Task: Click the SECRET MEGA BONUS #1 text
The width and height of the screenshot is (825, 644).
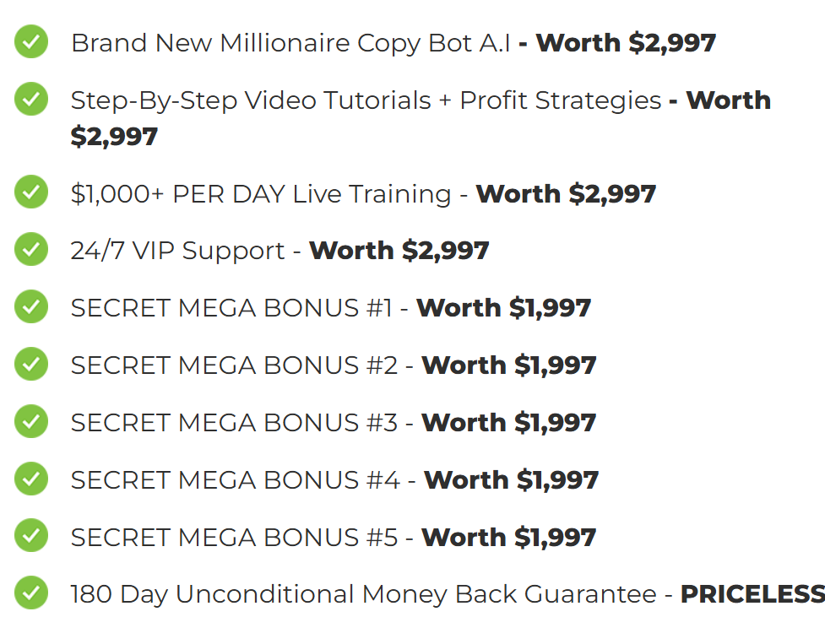Action: click(x=231, y=308)
